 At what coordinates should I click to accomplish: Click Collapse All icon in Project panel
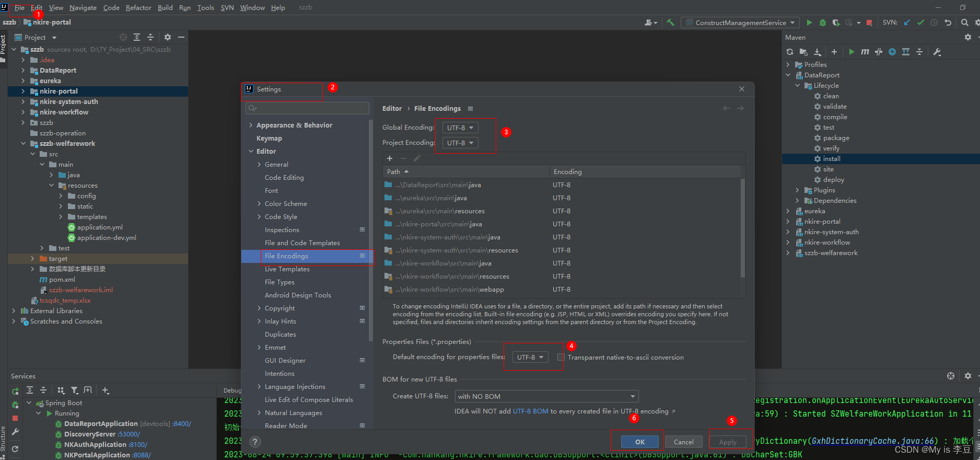[150, 37]
